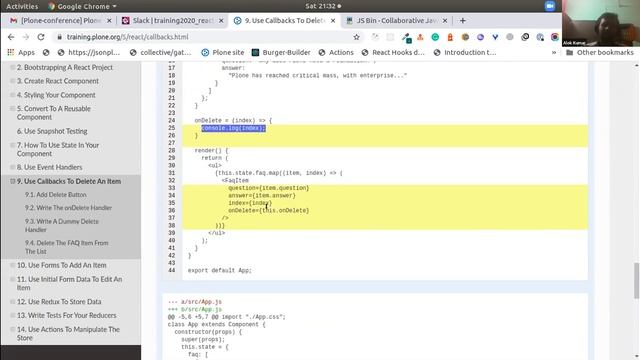The height and width of the screenshot is (360, 640).
Task: Open 13. Write Tests For Your Reducers
Action: click(67, 316)
